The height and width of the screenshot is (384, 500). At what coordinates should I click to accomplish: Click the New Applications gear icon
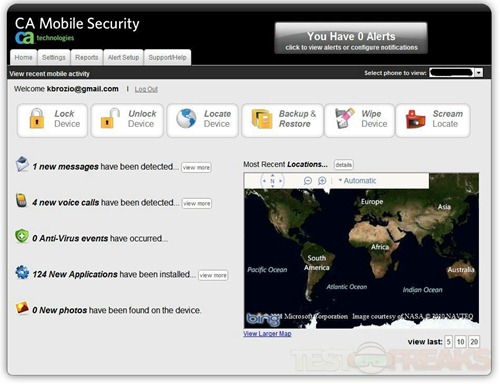(22, 272)
